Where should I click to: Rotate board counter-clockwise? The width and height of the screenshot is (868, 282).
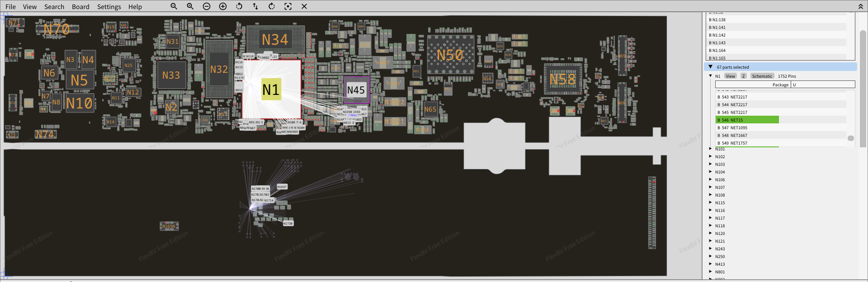coord(239,6)
